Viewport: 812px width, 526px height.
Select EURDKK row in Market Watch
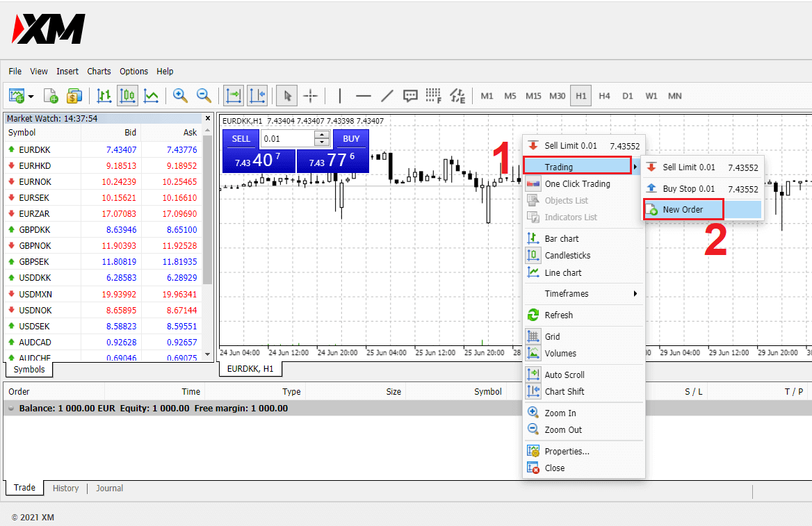click(x=102, y=149)
